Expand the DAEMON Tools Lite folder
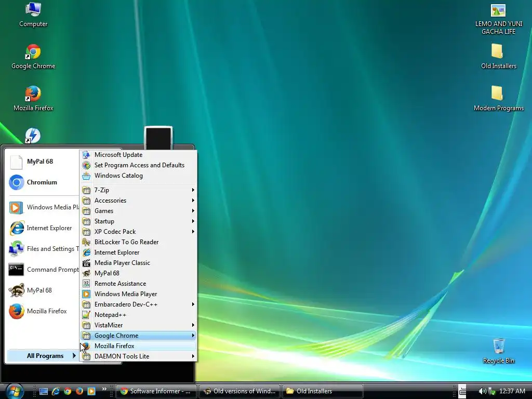Screen dimensions: 532x399 coord(138,356)
